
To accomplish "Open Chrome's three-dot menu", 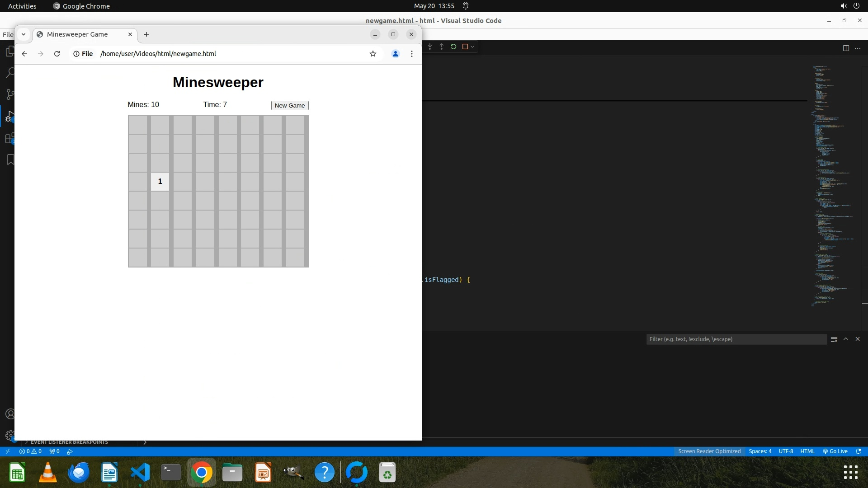I will click(411, 54).
